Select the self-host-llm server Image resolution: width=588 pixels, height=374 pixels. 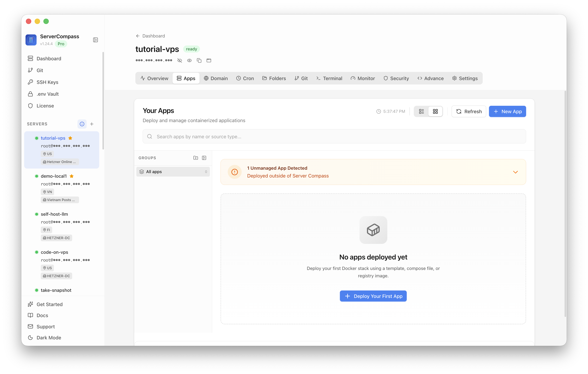(x=62, y=226)
